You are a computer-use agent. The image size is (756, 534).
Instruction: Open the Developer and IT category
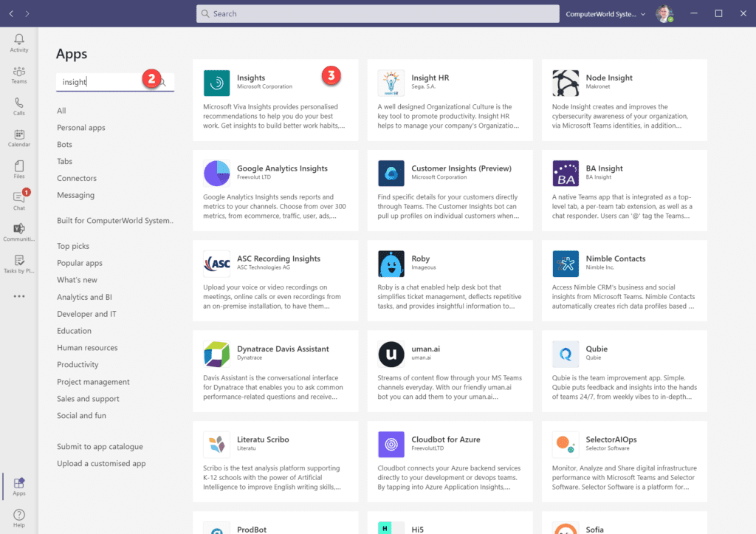(x=86, y=314)
